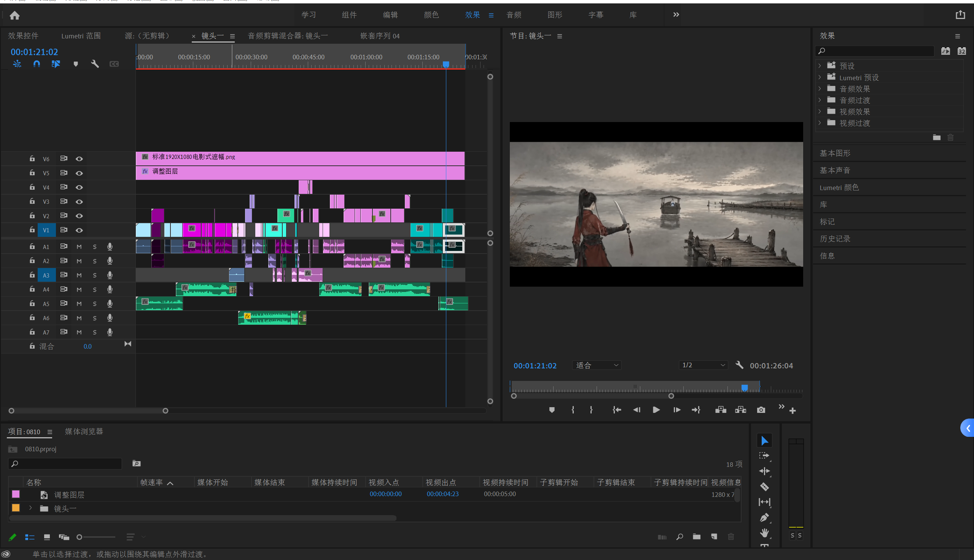Open the 效果控件 panel tab
This screenshot has height=560, width=974.
point(23,36)
